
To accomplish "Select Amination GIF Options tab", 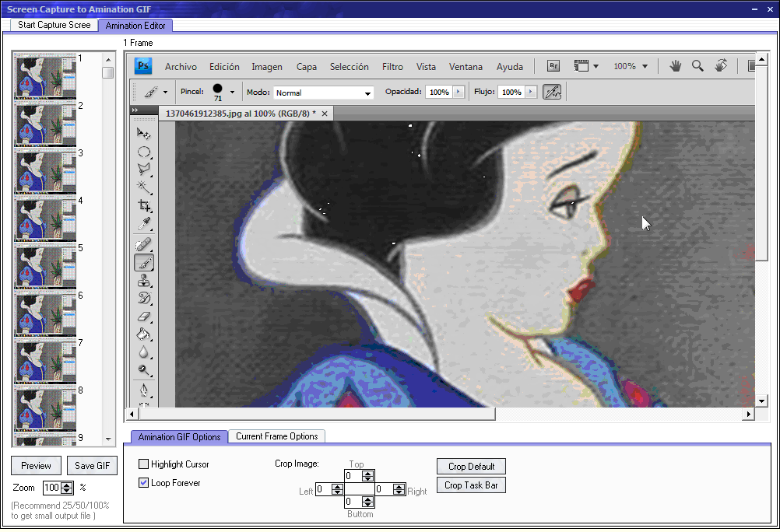I will [179, 436].
